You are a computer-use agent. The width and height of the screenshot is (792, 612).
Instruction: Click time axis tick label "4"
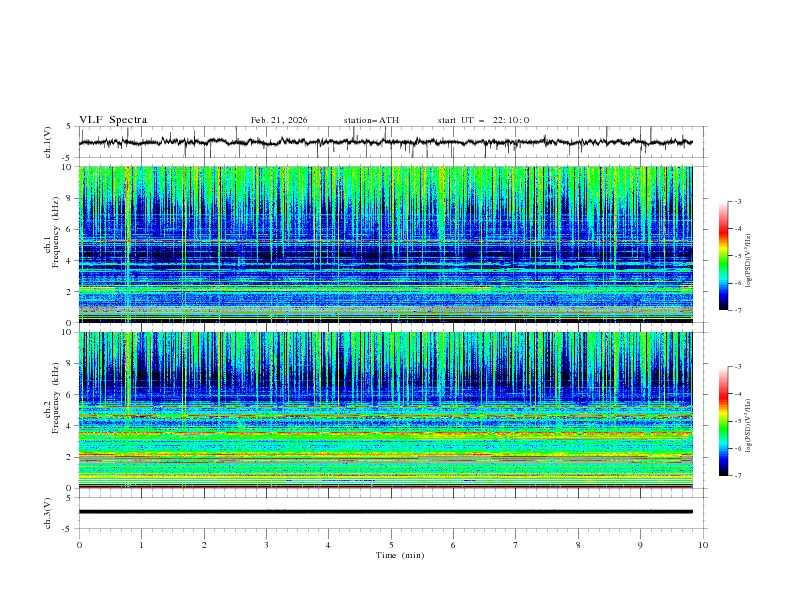(x=328, y=545)
